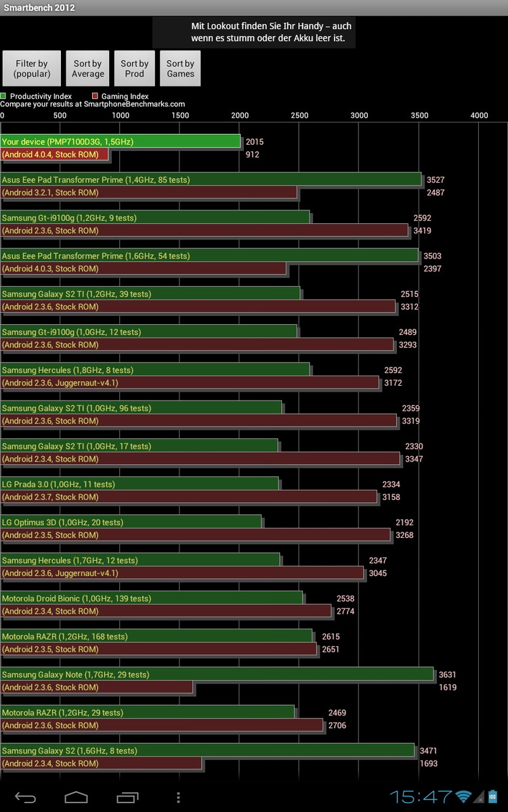Viewport: 508px width, 812px height.
Task: Select LG Prada 3.0 1,0GHz bar
Action: pyautogui.click(x=140, y=484)
